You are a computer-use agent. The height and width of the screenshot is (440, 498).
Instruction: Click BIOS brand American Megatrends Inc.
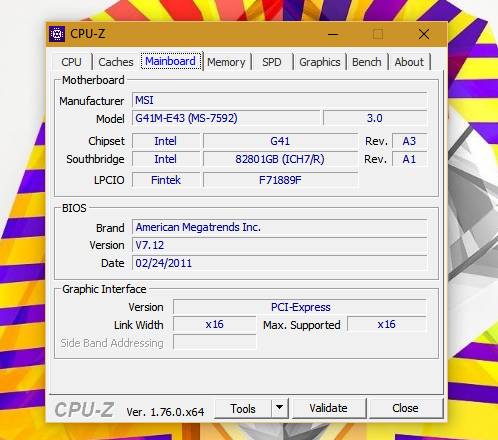pyautogui.click(x=280, y=227)
